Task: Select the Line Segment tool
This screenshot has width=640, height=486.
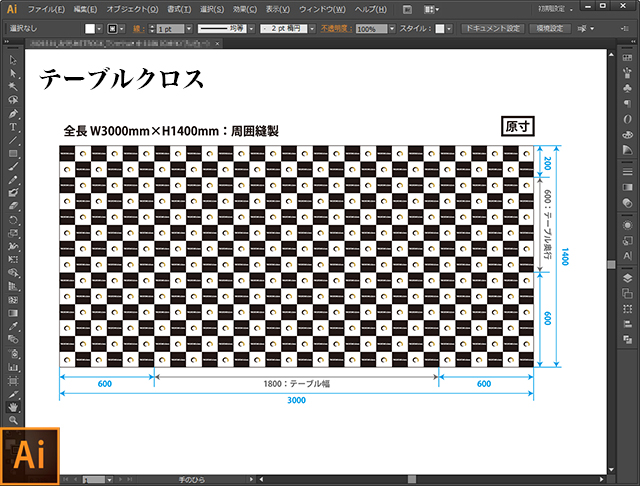Action: click(13, 140)
